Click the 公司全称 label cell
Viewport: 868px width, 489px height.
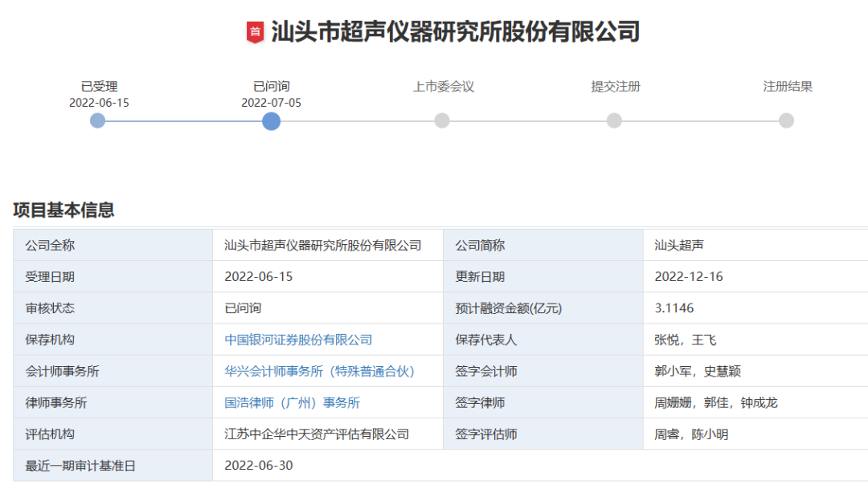[113, 245]
